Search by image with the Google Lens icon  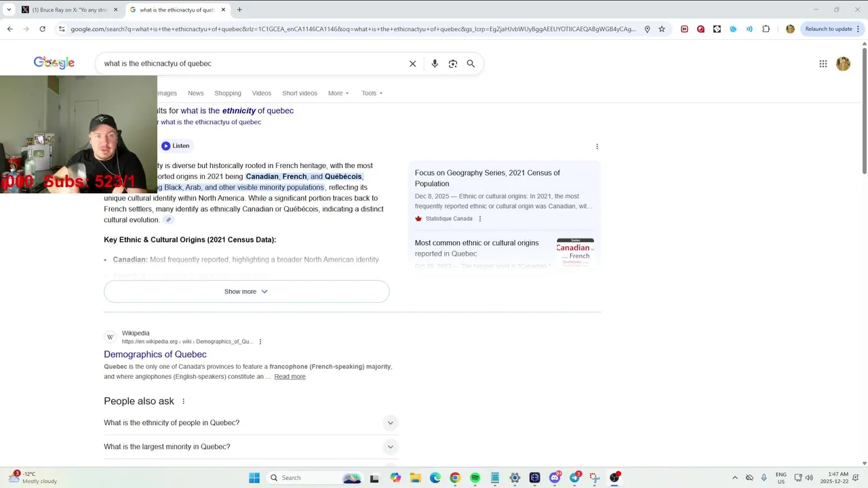point(452,64)
